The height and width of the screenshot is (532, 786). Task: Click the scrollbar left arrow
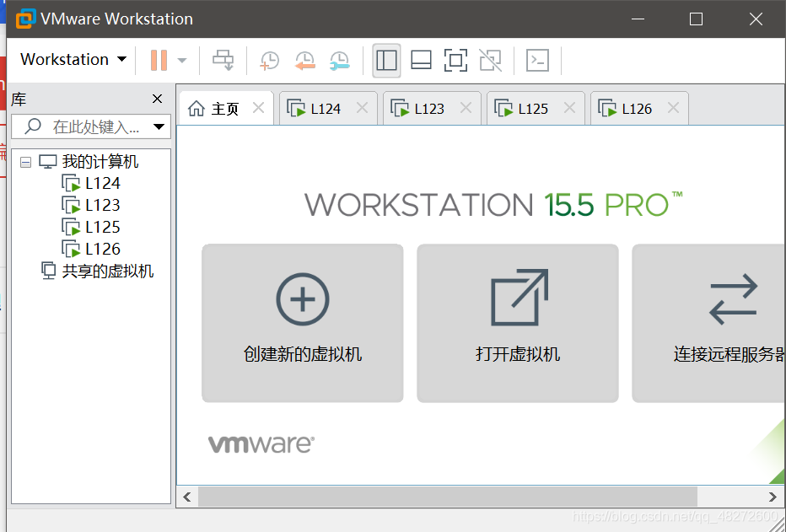(187, 497)
